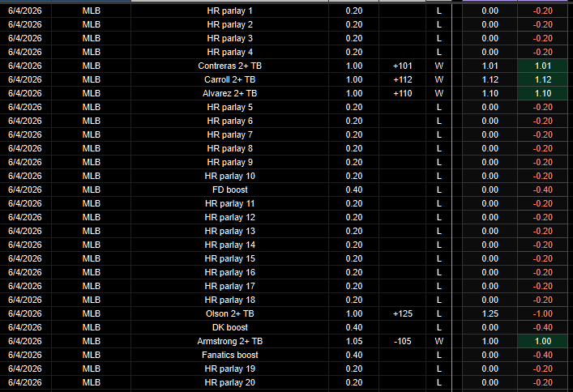Click the +101 odds cell
Screen dimensions: 573x392
point(402,66)
